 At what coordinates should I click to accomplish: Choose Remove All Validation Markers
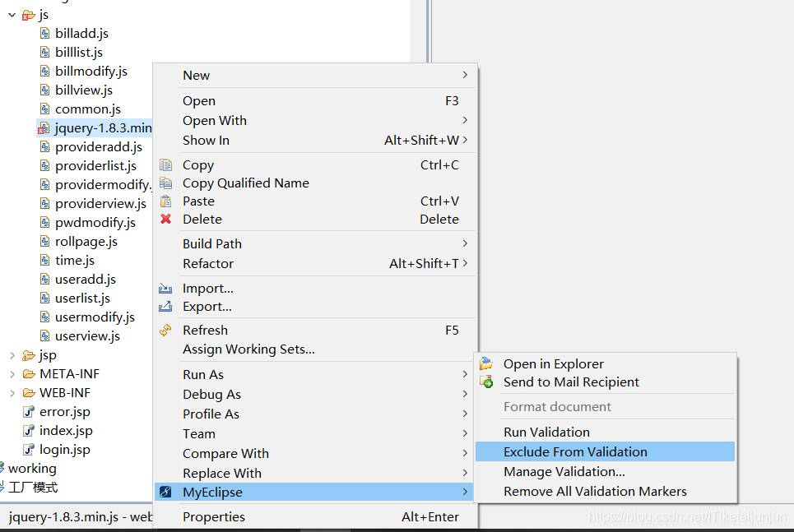point(605,491)
